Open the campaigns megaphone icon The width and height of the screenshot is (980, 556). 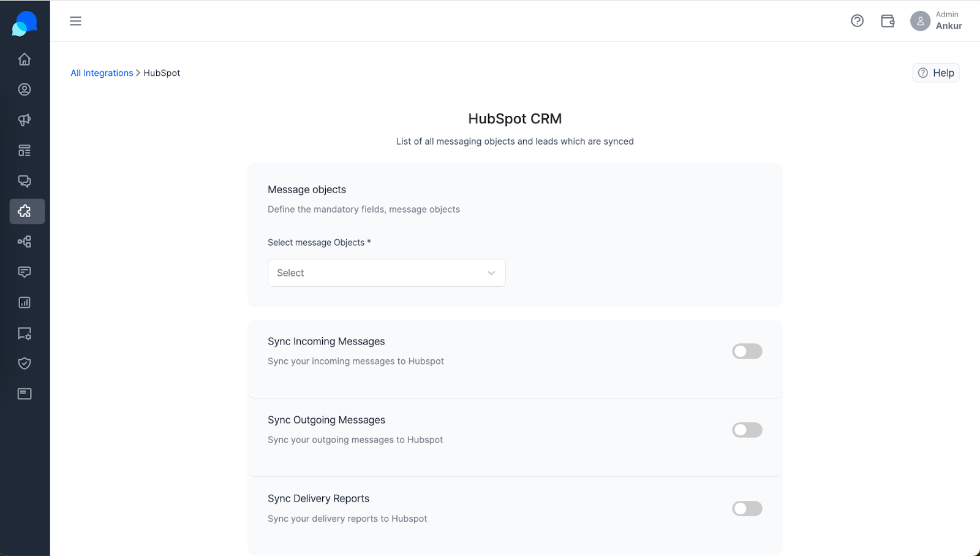coord(24,120)
